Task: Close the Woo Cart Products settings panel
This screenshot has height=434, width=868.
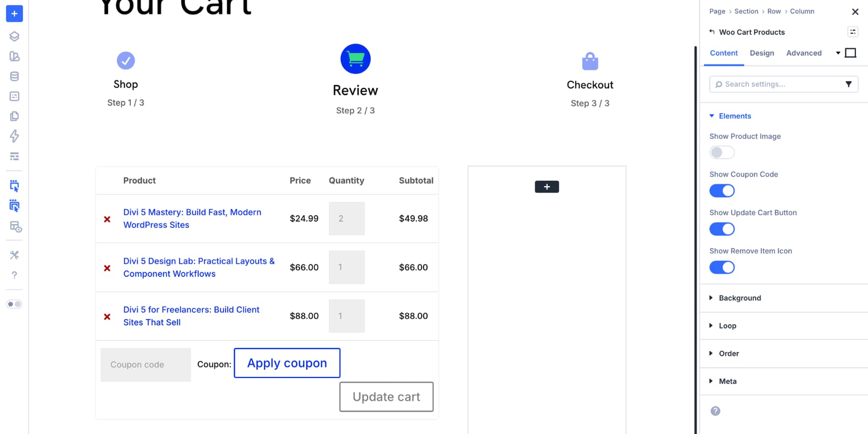Action: (x=855, y=12)
